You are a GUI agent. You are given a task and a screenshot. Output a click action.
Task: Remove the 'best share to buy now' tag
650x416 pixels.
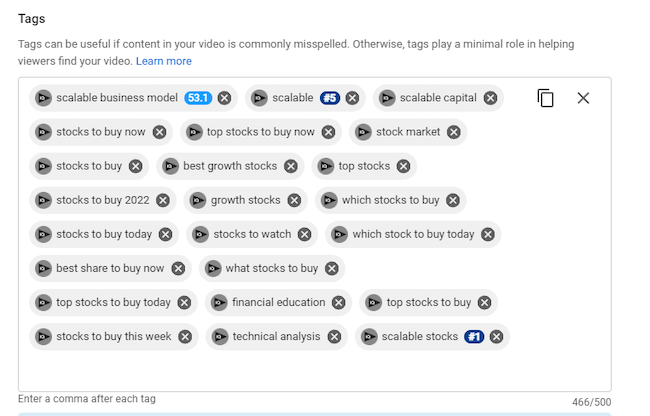tap(178, 268)
